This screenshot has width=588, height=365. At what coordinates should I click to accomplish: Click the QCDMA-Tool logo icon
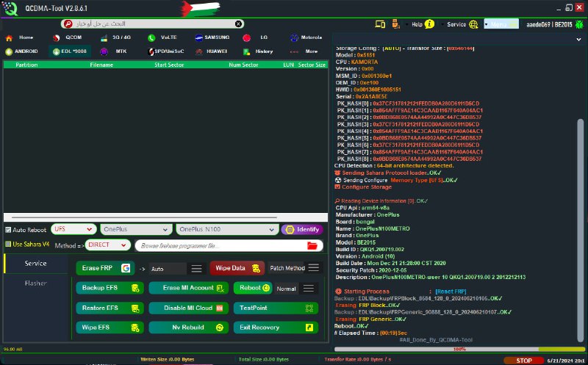10,8
